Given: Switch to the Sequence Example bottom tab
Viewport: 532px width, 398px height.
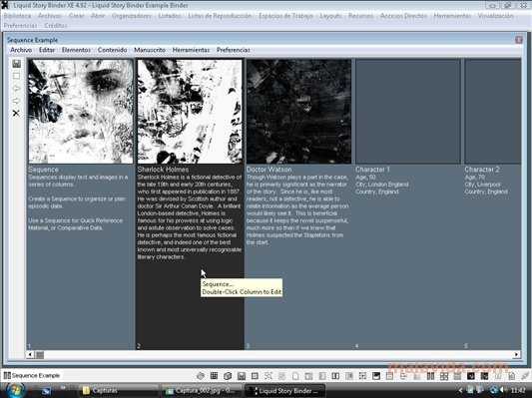Looking at the screenshot, I should point(32,376).
